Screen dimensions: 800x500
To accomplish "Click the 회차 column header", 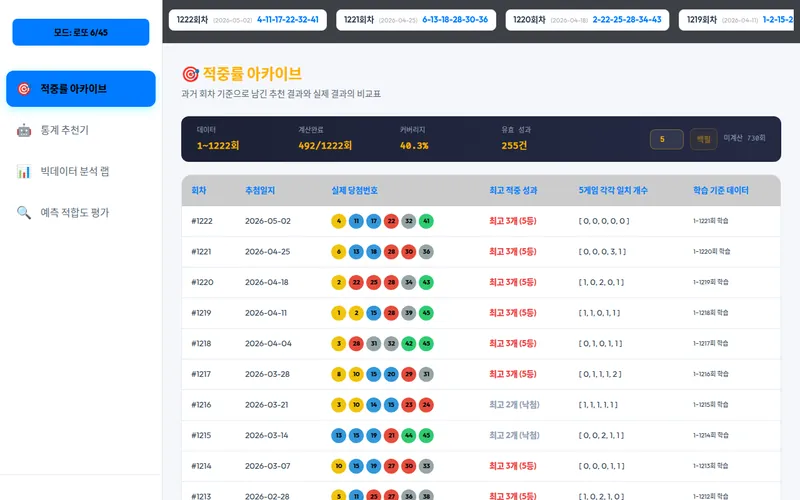I will pyautogui.click(x=198, y=190).
